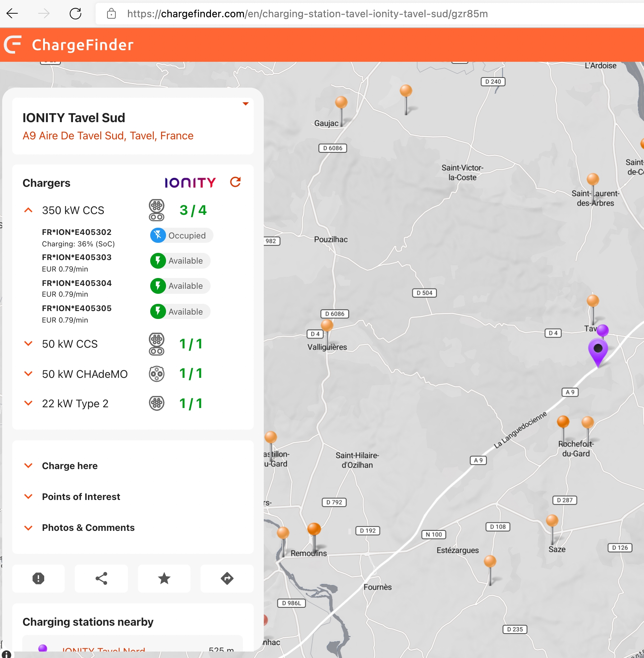Add station to favorites with star icon
644x658 pixels.
point(164,578)
